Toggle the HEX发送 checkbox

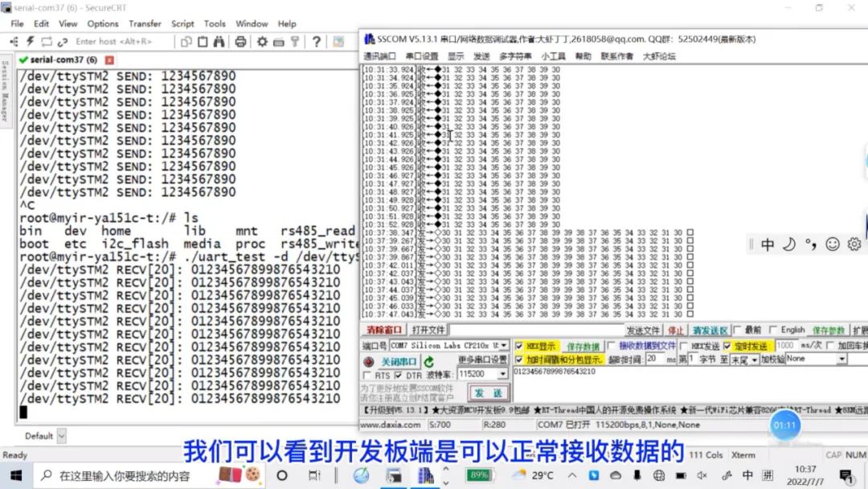coord(684,346)
